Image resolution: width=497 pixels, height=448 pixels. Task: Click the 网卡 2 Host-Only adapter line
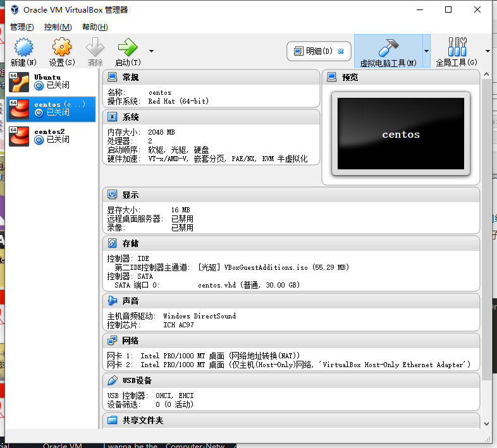point(289,365)
